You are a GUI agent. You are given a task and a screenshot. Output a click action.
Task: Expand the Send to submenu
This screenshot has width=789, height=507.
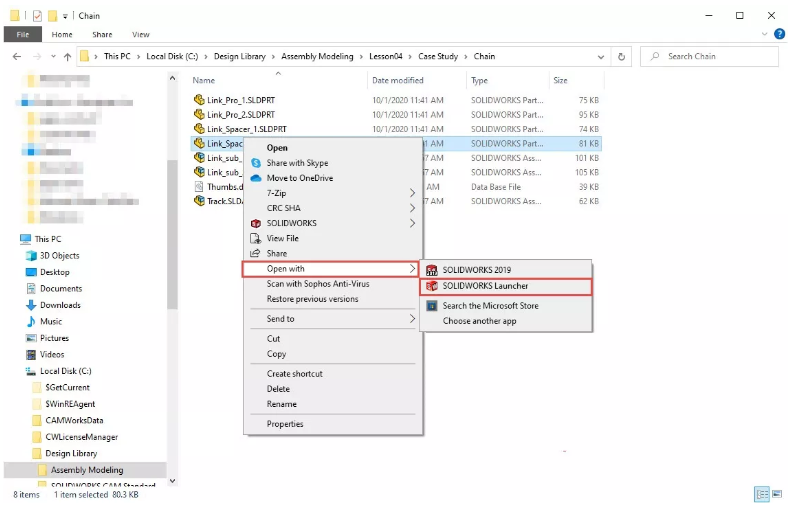(412, 318)
